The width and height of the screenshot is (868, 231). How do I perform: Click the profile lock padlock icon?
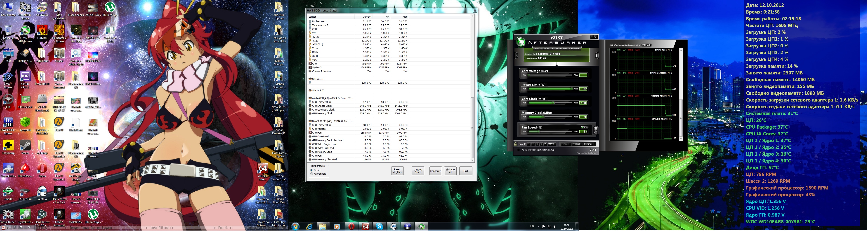tap(516, 144)
